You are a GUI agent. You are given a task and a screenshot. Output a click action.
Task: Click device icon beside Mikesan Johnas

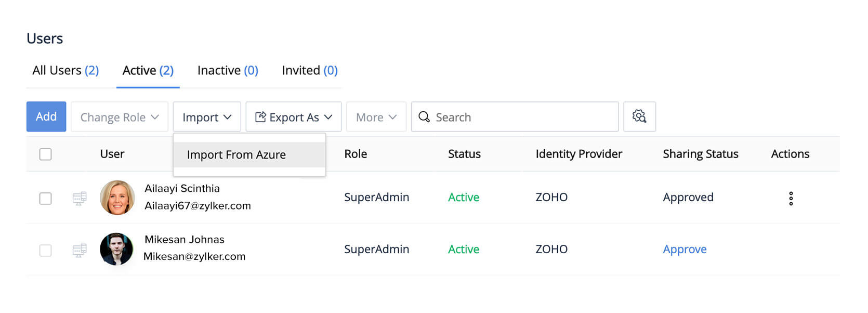pos(80,250)
